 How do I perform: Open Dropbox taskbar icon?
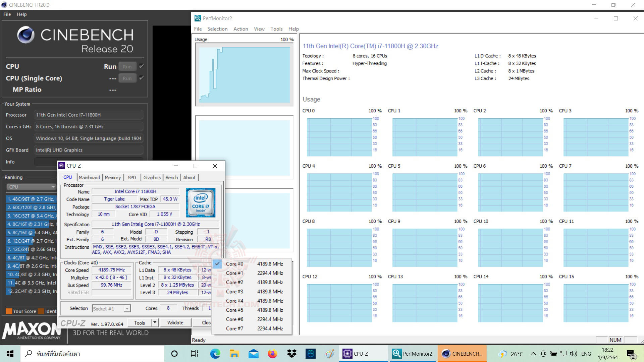tap(292, 354)
